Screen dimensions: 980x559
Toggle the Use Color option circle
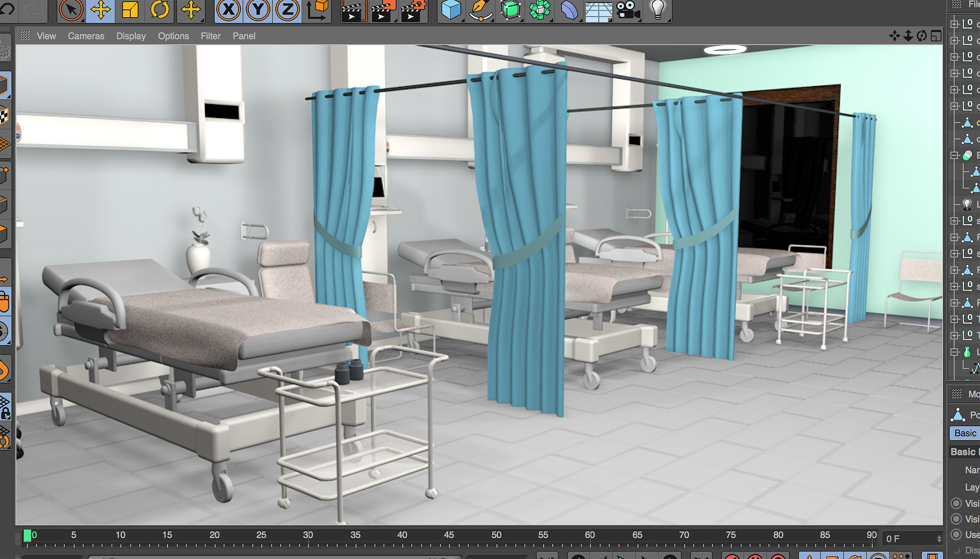pyautogui.click(x=956, y=534)
